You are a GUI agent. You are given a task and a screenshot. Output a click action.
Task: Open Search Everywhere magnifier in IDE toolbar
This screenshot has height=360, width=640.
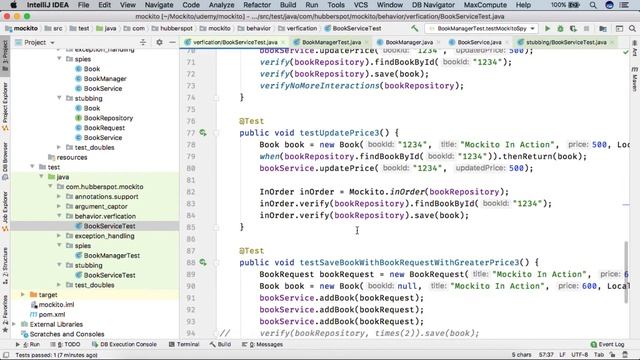coord(632,29)
